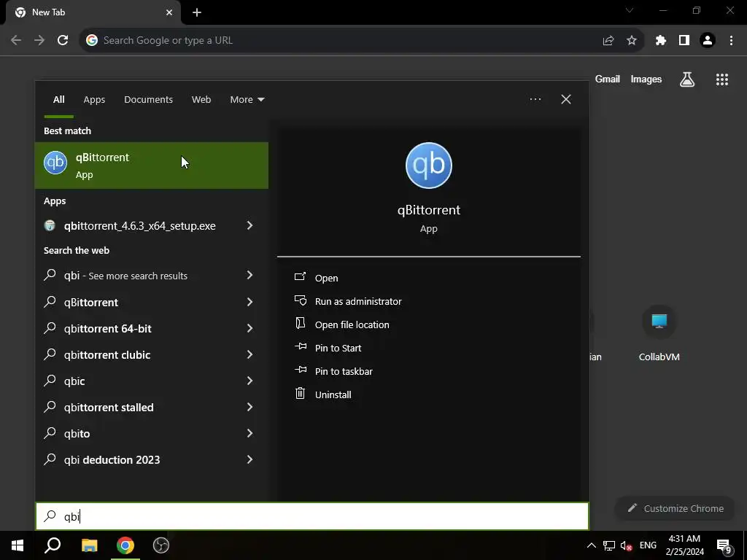The image size is (747, 560).
Task: Click Open for qBittorrent
Action: [x=326, y=278]
